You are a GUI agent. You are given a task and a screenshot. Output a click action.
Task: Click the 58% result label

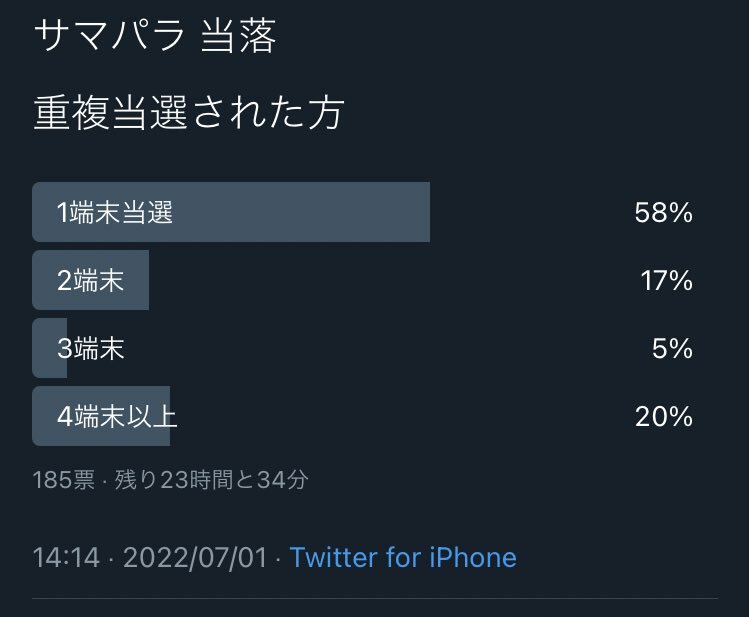tap(663, 212)
